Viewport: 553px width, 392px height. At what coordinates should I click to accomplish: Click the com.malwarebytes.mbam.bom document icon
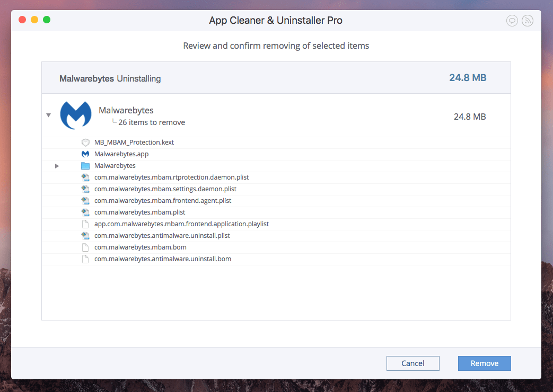tap(85, 247)
